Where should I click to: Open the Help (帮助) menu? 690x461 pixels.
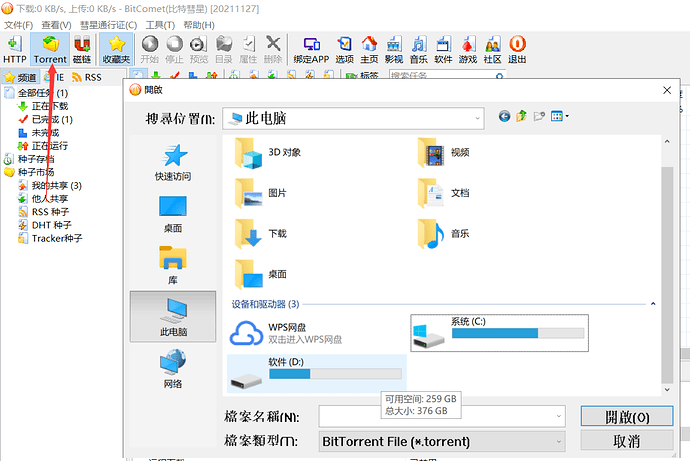coord(199,25)
